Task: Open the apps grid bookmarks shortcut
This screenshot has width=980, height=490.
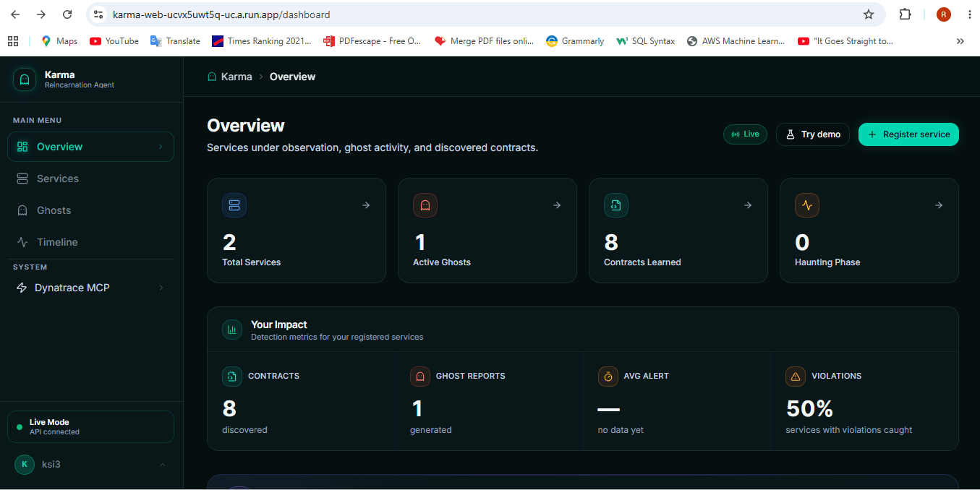Action: coord(13,41)
